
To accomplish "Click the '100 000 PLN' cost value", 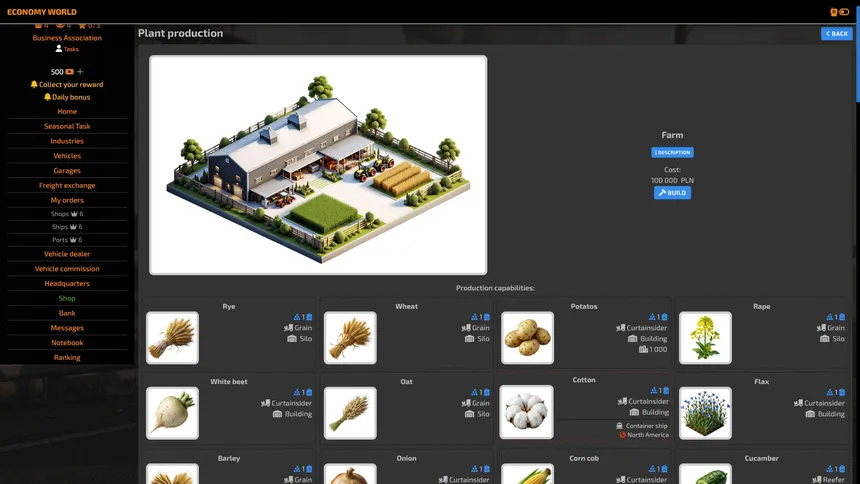I will click(x=672, y=181).
